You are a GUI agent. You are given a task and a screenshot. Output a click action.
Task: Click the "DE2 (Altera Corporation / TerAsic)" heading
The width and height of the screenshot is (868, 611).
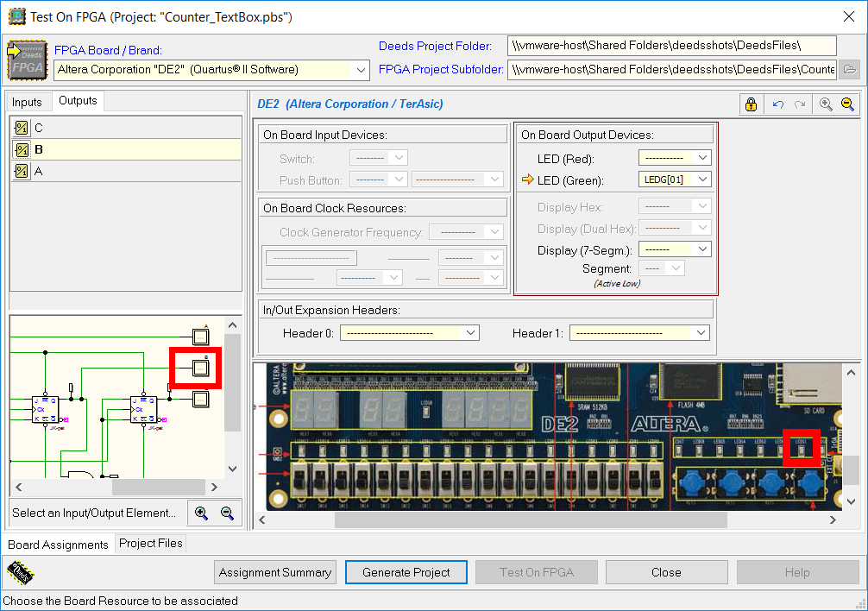[349, 104]
